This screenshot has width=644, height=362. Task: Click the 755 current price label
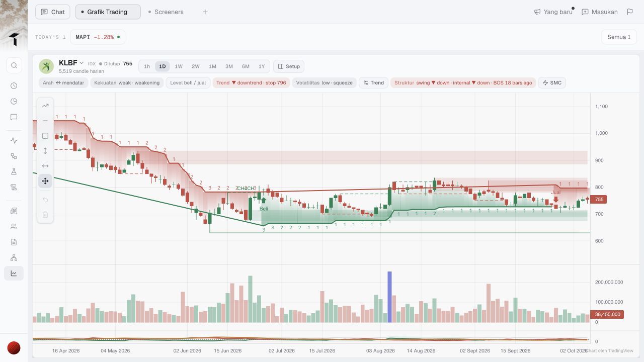point(599,200)
